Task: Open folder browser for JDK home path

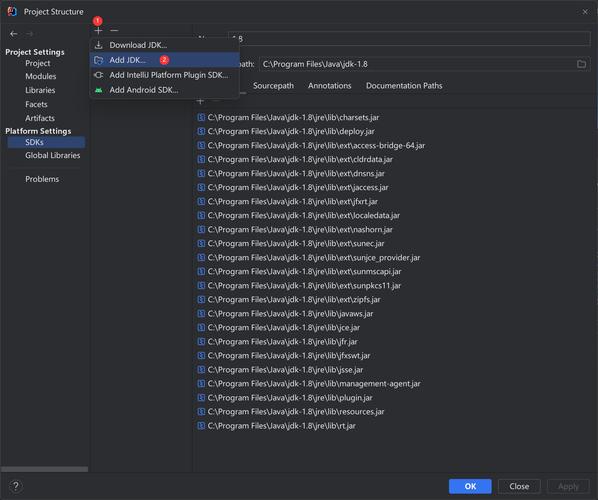Action: point(581,64)
